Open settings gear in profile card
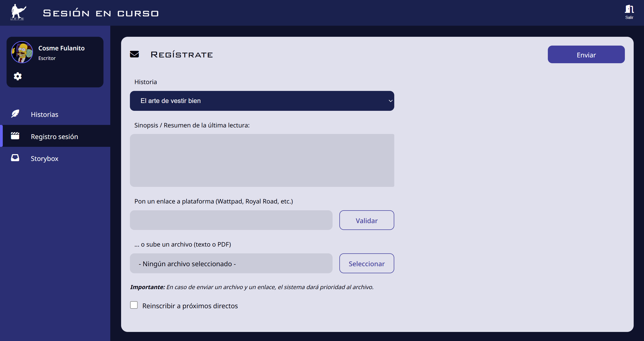 tap(18, 76)
